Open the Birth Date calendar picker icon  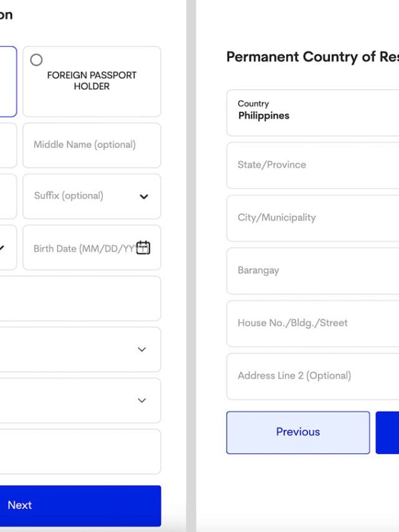[143, 248]
